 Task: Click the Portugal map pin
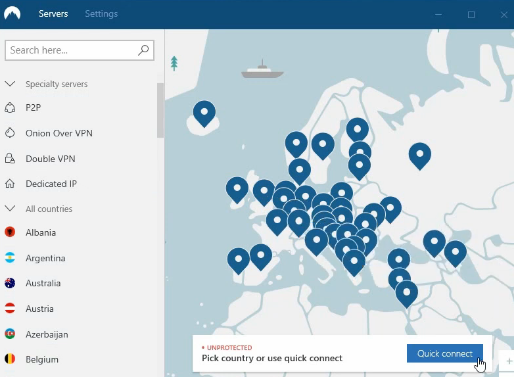[x=238, y=260]
